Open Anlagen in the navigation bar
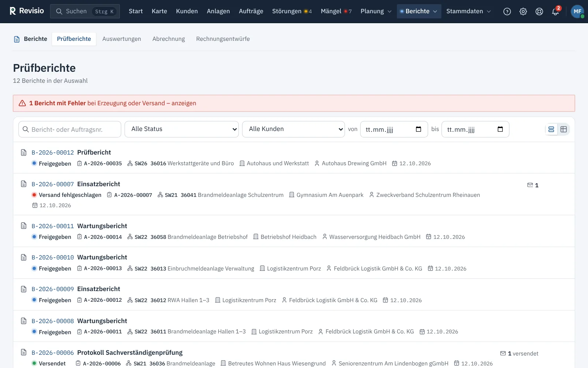This screenshot has height=368, width=588. [x=218, y=11]
